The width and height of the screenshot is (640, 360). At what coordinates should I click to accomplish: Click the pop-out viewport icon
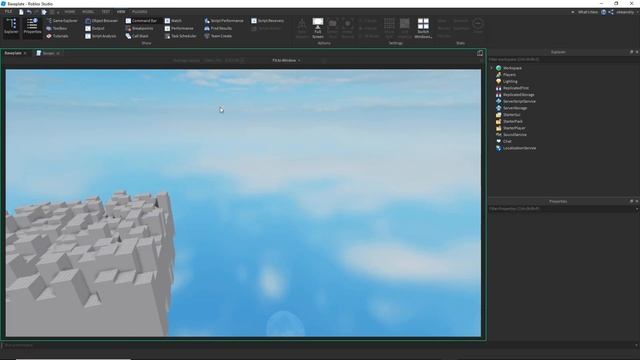[480, 53]
